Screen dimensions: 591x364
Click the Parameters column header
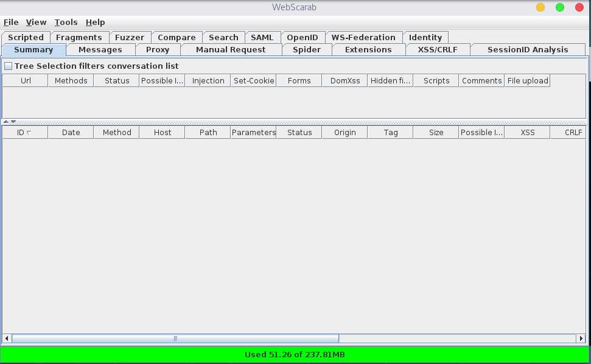pyautogui.click(x=253, y=133)
